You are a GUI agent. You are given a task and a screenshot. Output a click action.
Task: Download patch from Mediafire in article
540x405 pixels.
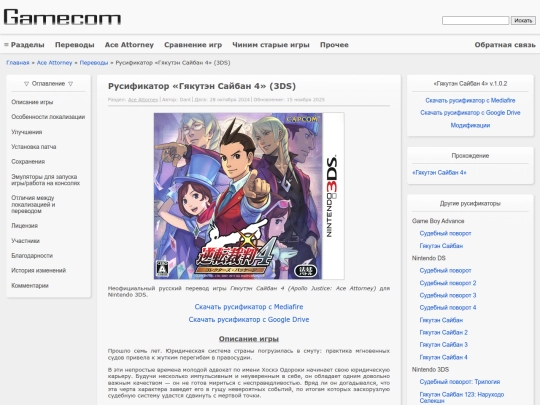(x=249, y=307)
